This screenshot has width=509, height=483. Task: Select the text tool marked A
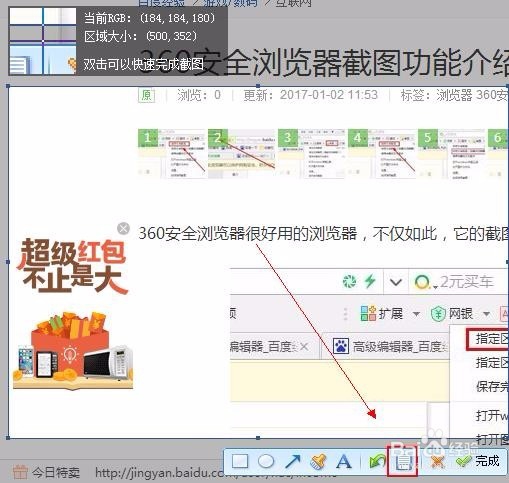click(x=344, y=462)
